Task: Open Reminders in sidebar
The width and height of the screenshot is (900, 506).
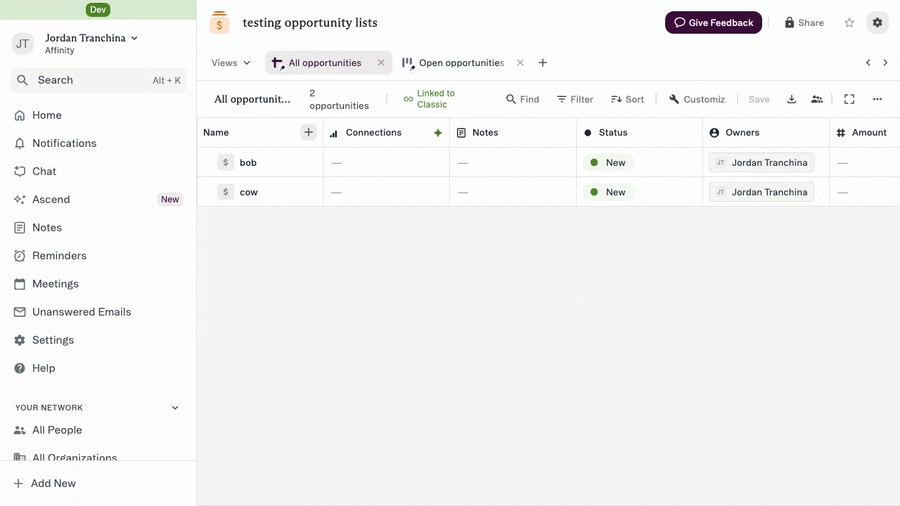Action: point(51,256)
